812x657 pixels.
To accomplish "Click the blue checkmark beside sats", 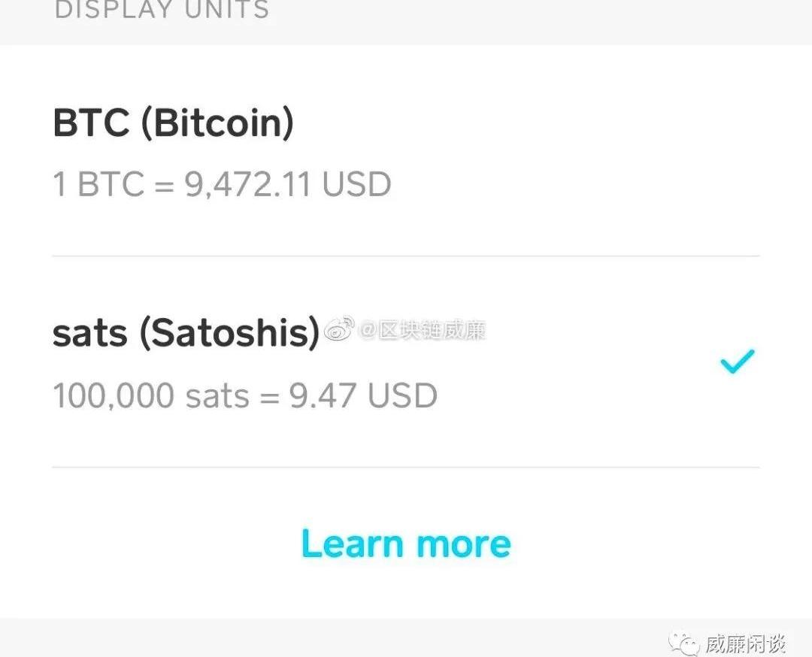I will (737, 362).
